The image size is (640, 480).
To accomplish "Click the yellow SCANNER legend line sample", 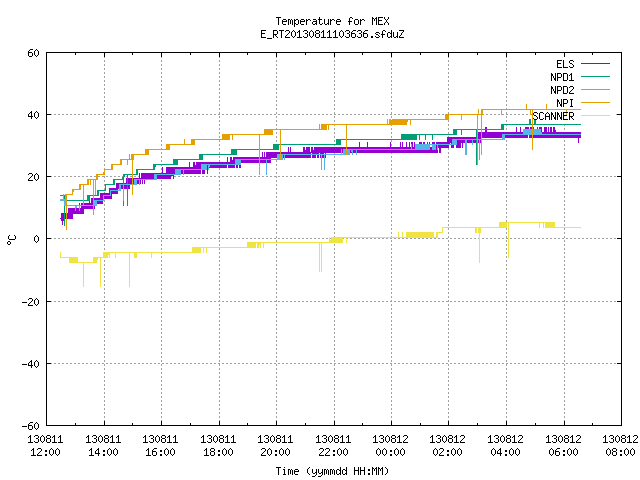I will pyautogui.click(x=595, y=116).
